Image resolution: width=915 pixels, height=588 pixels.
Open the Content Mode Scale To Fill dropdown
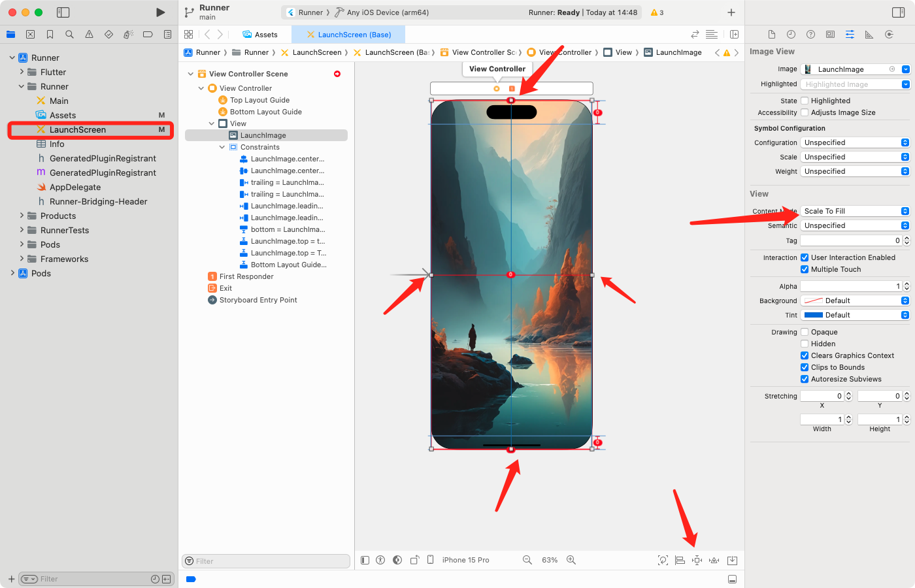click(854, 211)
